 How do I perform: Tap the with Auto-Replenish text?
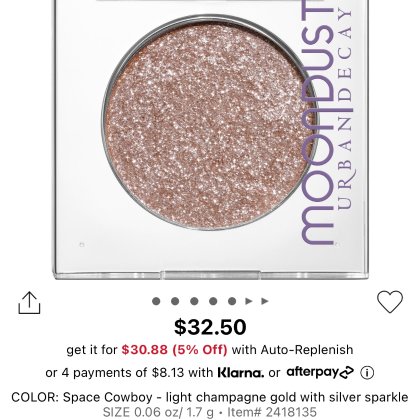click(292, 350)
